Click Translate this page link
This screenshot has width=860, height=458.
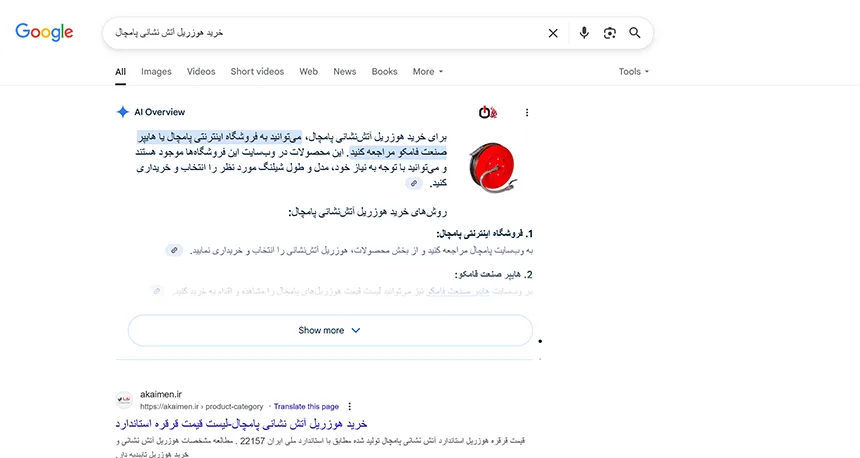click(306, 407)
